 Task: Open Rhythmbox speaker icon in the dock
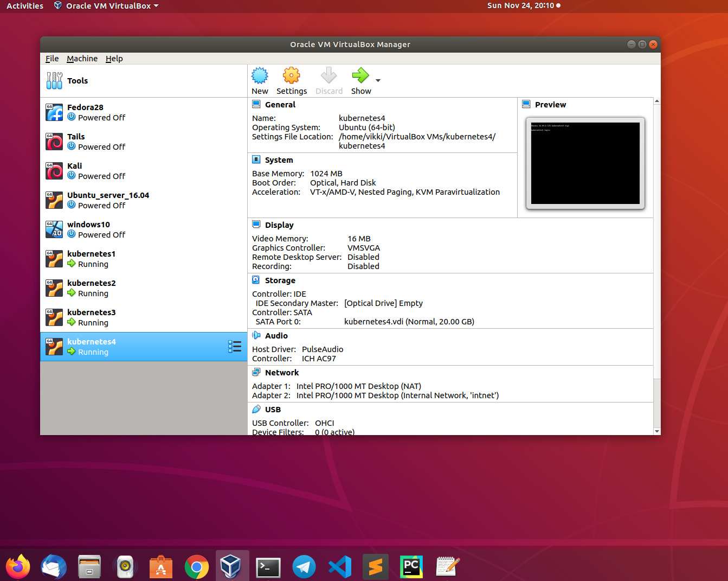(x=125, y=567)
